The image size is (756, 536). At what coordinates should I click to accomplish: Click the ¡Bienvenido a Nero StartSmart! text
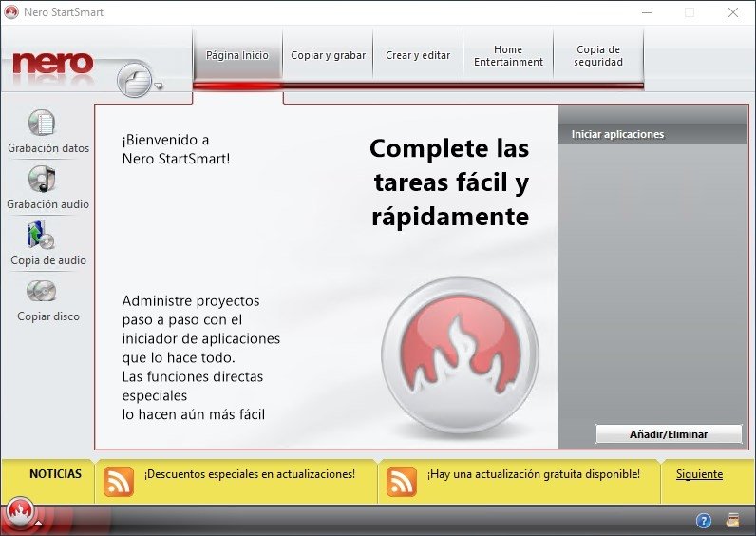click(176, 149)
